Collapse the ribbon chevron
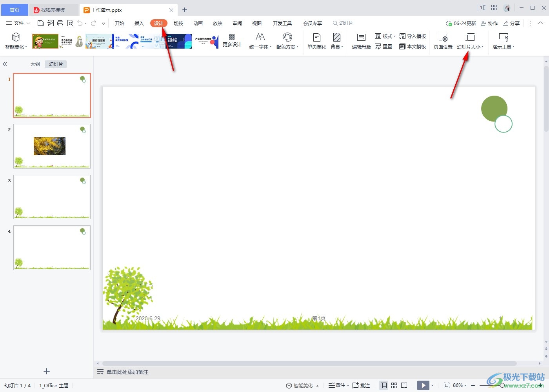549x392 pixels. 540,23
